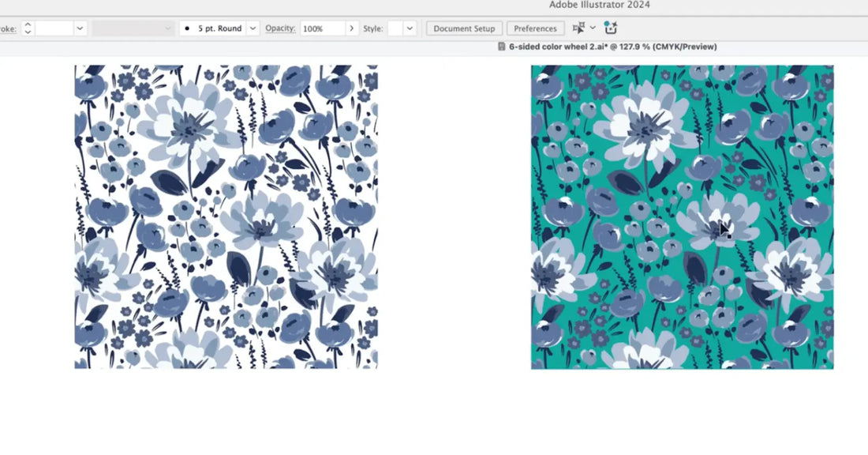
Task: Click the Select Similar Objects icon
Action: click(x=578, y=28)
